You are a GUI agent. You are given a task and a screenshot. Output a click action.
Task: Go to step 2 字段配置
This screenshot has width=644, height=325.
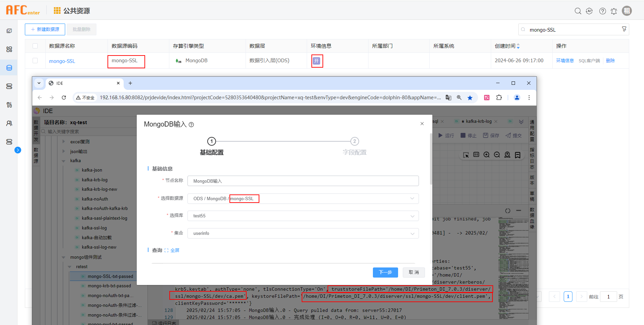(354, 142)
